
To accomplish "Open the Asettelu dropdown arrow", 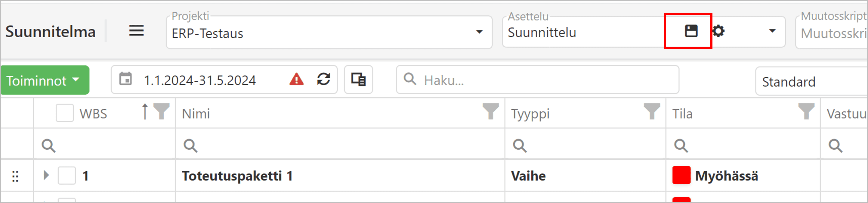I will (x=772, y=31).
